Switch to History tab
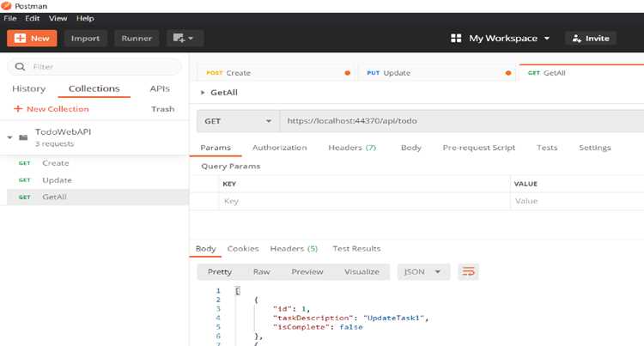 point(28,88)
